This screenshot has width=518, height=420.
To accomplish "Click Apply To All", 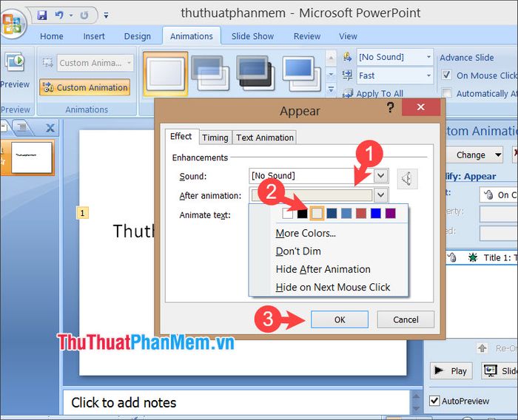I will click(x=373, y=93).
